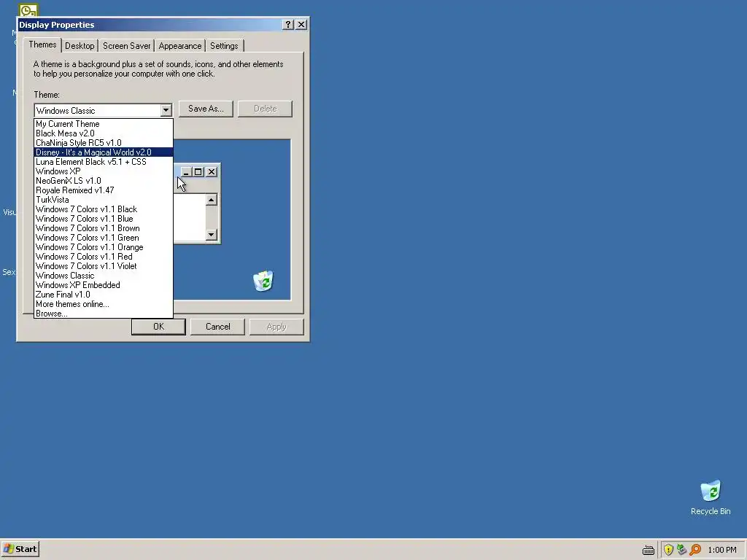Collapse the Theme dropdown arrow

coord(166,111)
